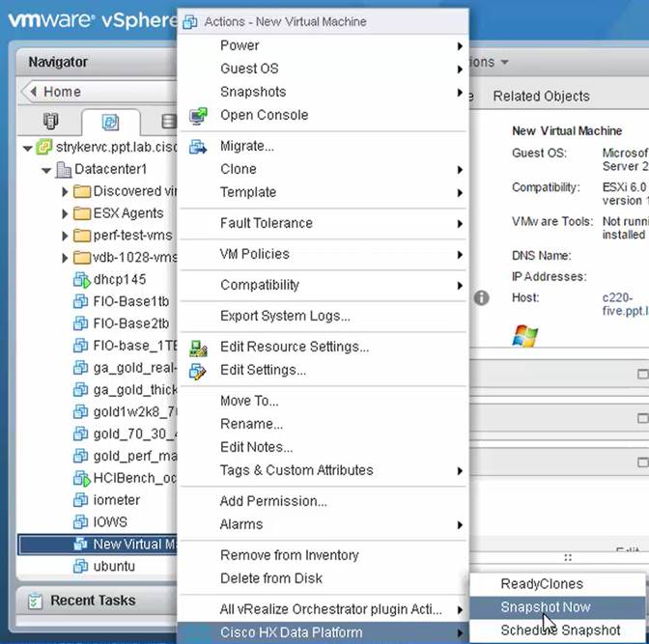Screen dimensions: 649x644
Task: Open the Template submenu
Action: 323,192
